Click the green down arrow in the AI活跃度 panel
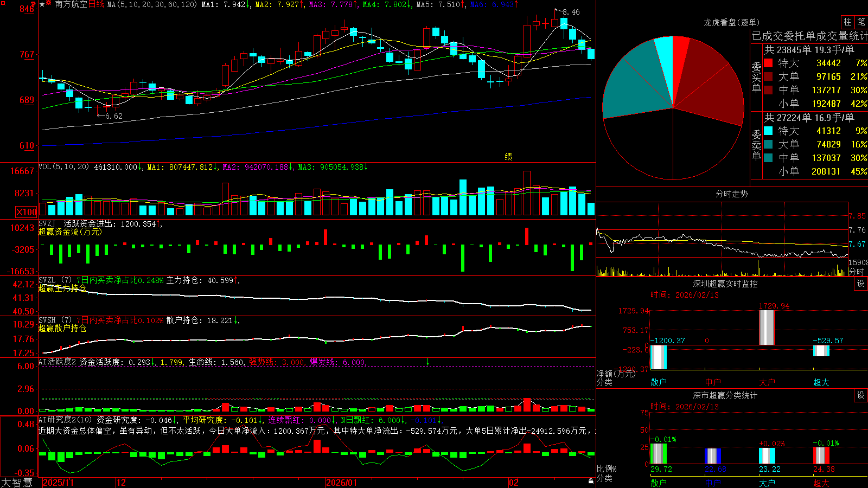Viewport: 868px width, 488px height. 427,362
